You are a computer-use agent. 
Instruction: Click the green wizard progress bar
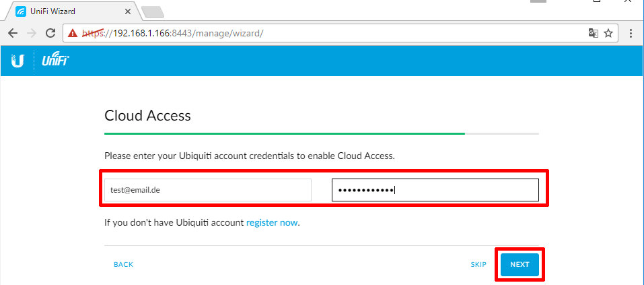(285, 133)
